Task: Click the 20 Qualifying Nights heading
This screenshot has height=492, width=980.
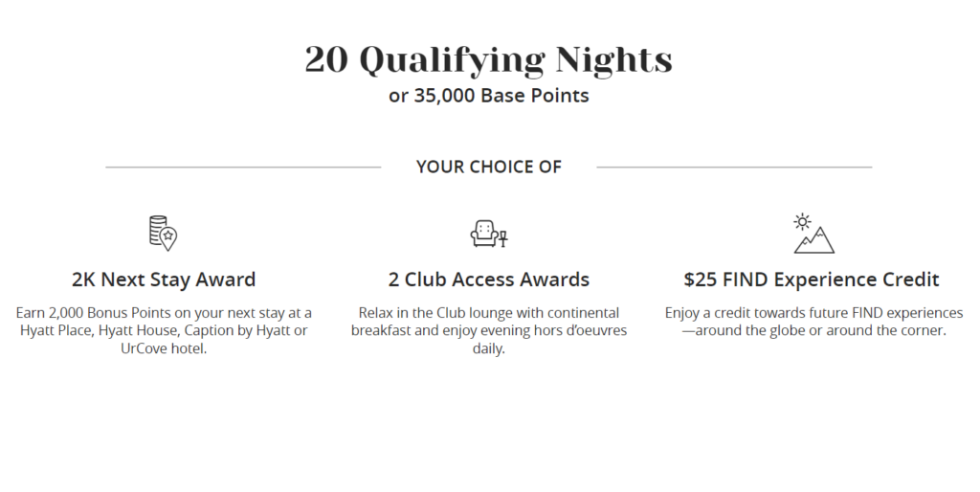Action: click(488, 59)
